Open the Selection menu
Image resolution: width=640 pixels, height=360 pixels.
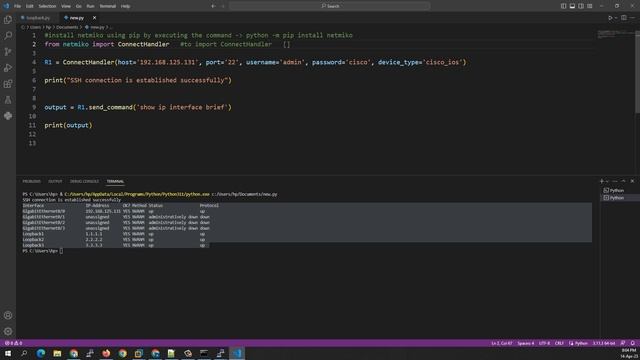tap(47, 6)
